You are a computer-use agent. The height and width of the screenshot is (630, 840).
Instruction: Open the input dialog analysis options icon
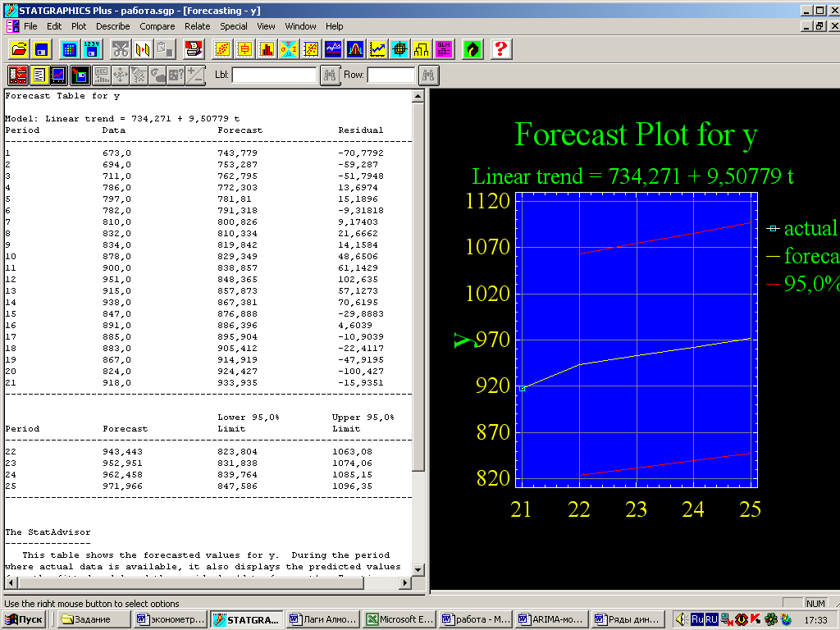pos(18,75)
